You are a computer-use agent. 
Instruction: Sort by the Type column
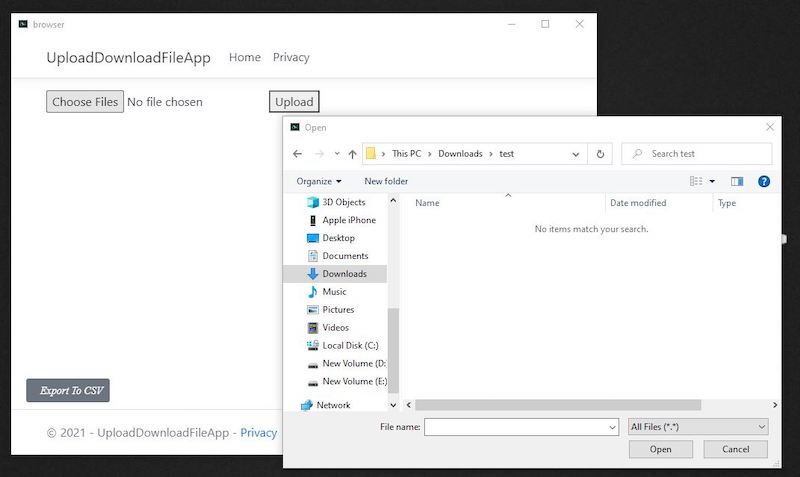(727, 203)
